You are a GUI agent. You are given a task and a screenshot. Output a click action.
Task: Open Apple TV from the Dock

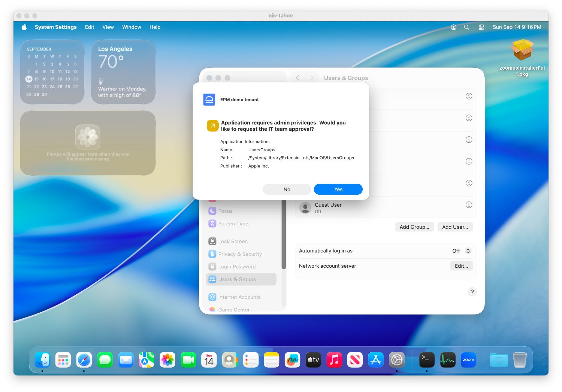tap(313, 360)
